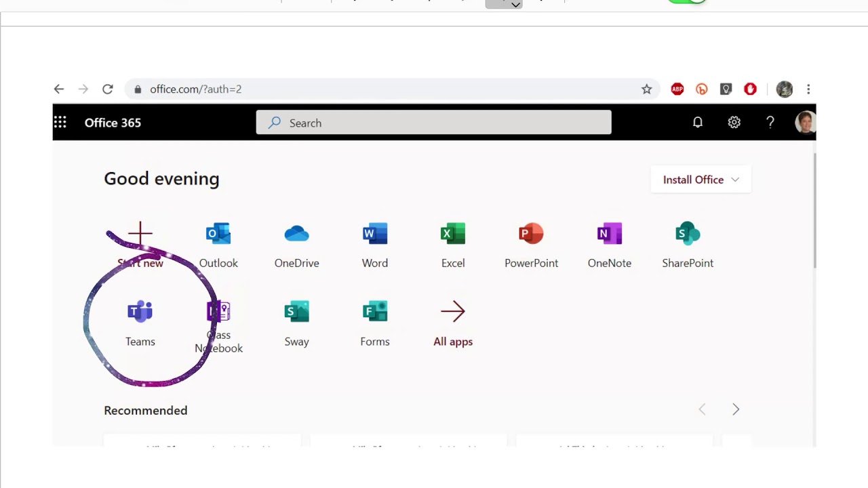Open the Office settings gear
Screen dimensions: 868x488
pyautogui.click(x=734, y=122)
